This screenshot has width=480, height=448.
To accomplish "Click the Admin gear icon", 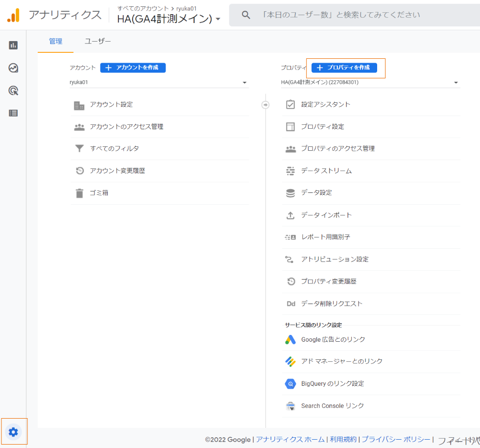I will coord(13,432).
